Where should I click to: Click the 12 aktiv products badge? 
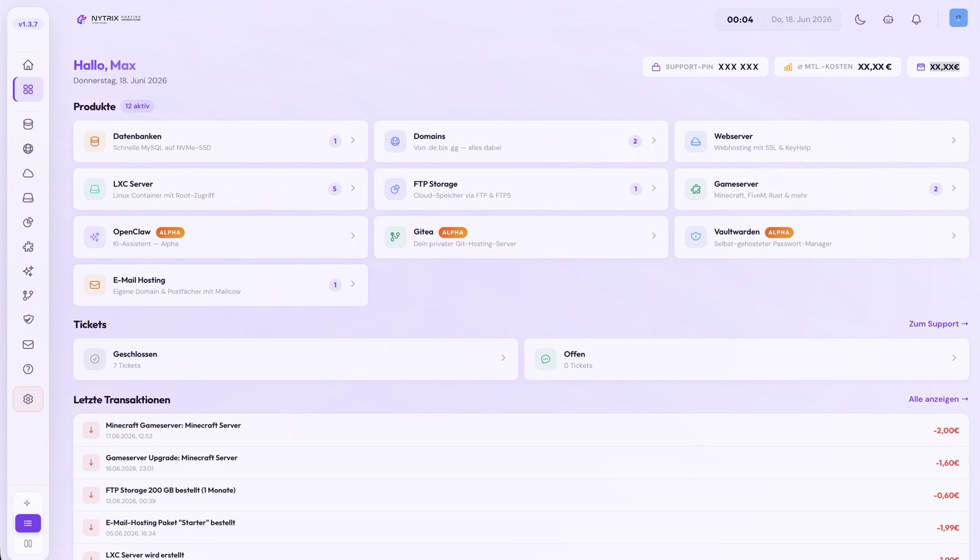coord(137,106)
